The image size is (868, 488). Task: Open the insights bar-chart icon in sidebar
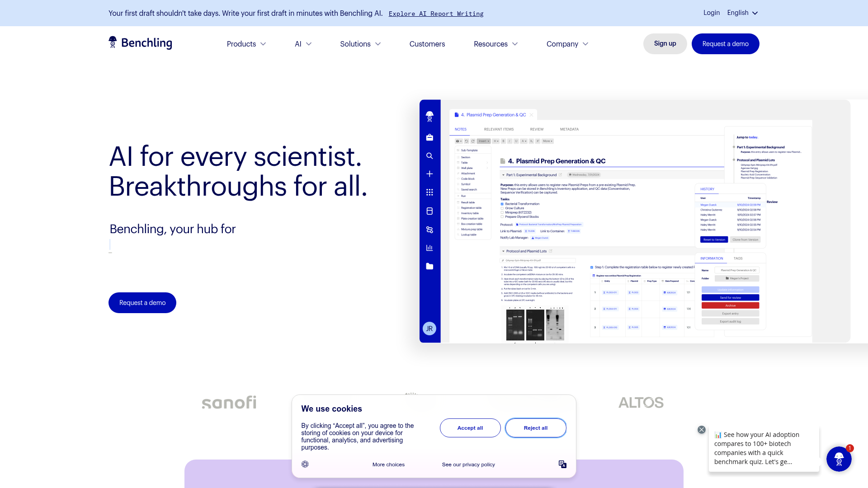pyautogui.click(x=429, y=248)
